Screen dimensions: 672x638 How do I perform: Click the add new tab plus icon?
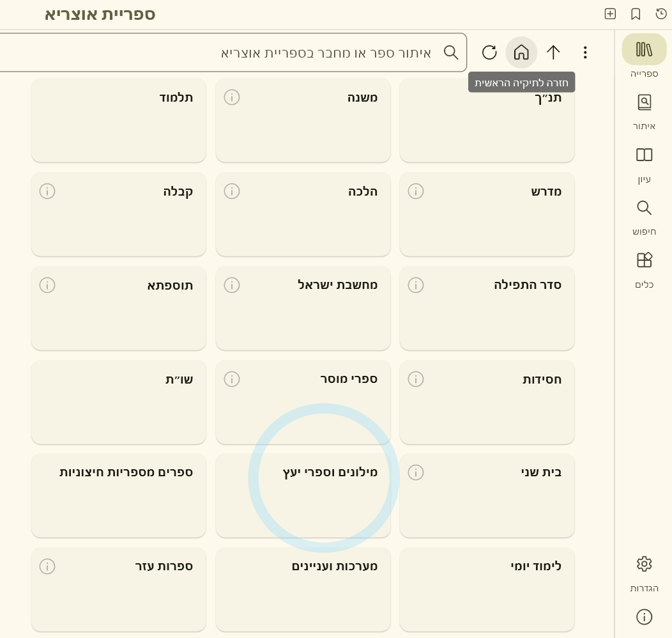(x=610, y=14)
